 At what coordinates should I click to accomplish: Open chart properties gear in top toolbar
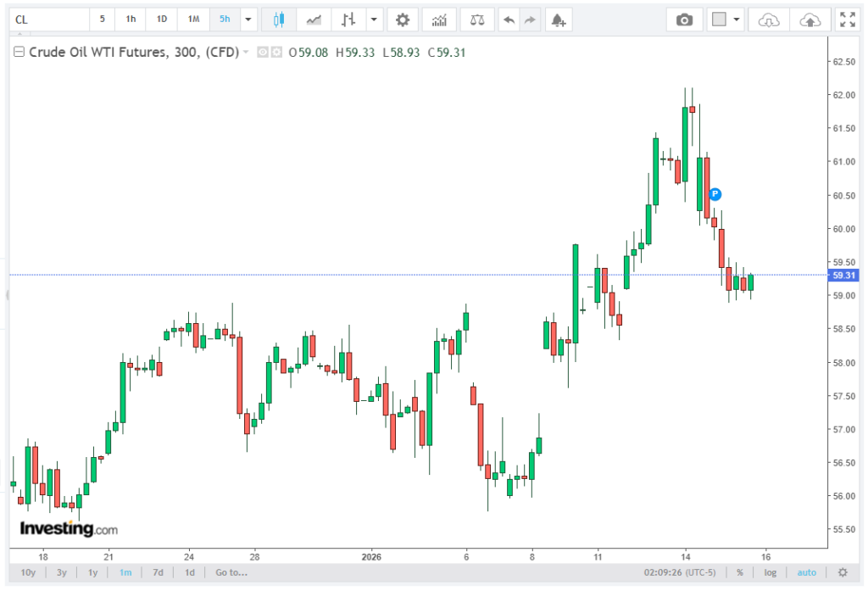tap(403, 20)
